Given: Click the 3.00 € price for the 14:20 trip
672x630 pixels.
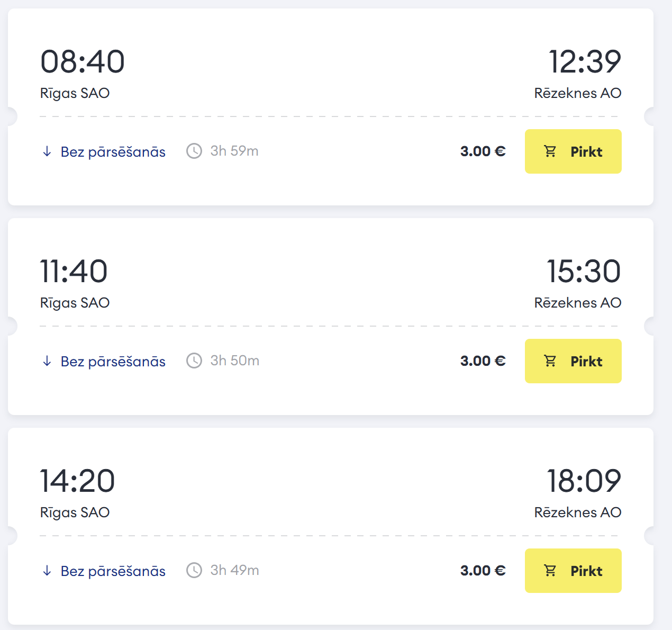Looking at the screenshot, I should 483,571.
